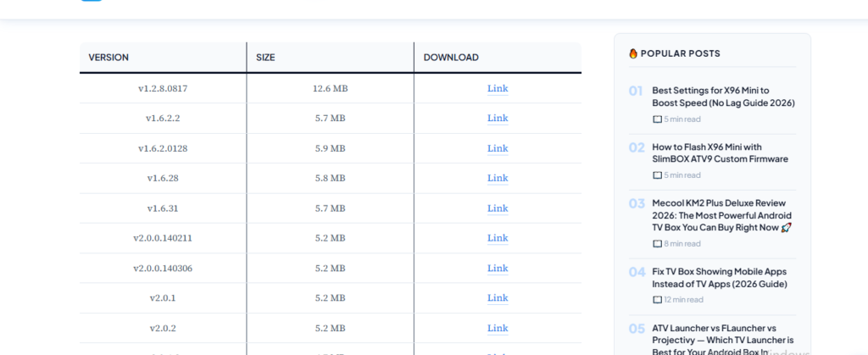Click the fire icon beside Popular Posts
The height and width of the screenshot is (355, 868).
point(633,53)
